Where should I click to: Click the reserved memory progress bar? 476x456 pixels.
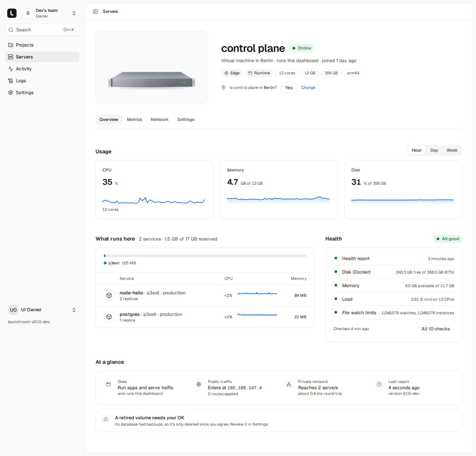pos(205,256)
